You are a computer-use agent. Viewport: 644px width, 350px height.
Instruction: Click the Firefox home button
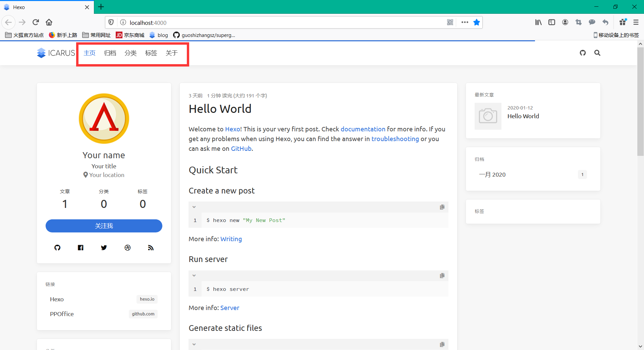[x=49, y=23]
